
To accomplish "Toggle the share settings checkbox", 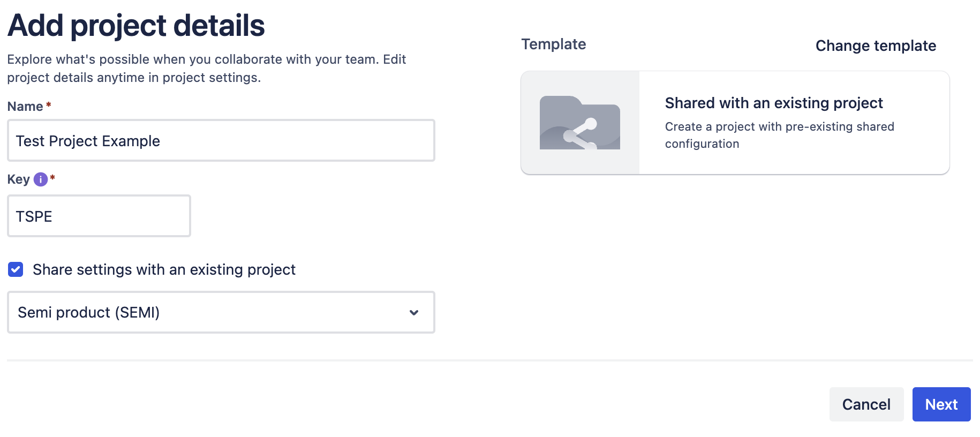I will (x=16, y=269).
